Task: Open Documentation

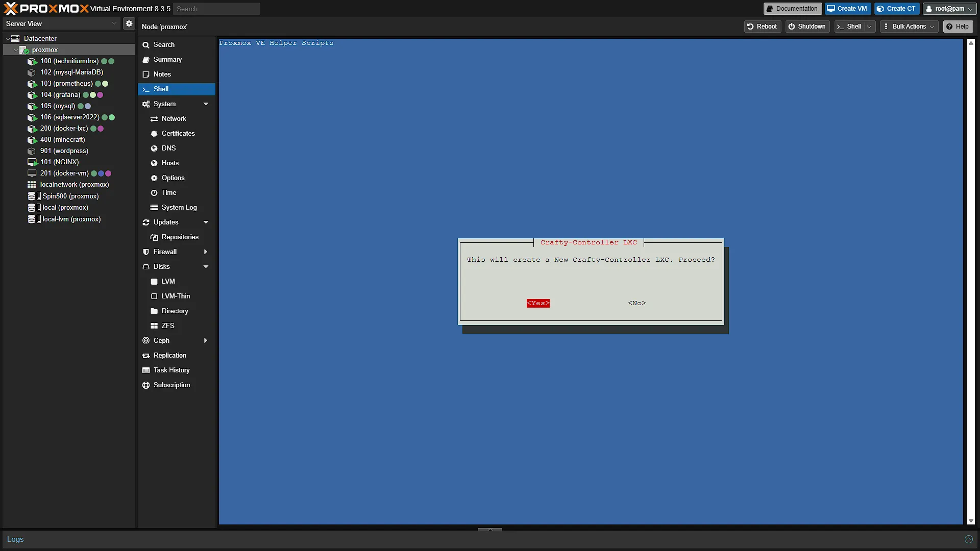Action: [792, 9]
